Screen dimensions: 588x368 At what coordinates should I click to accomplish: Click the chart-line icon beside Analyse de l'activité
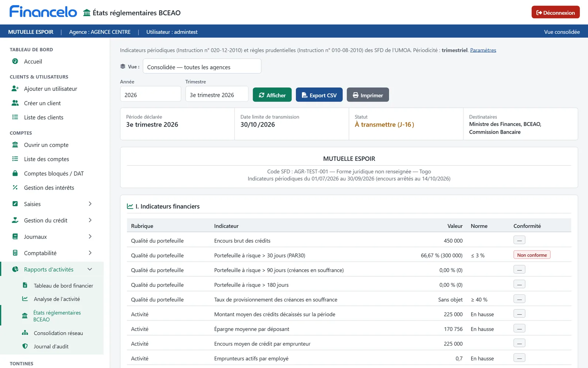(x=25, y=299)
